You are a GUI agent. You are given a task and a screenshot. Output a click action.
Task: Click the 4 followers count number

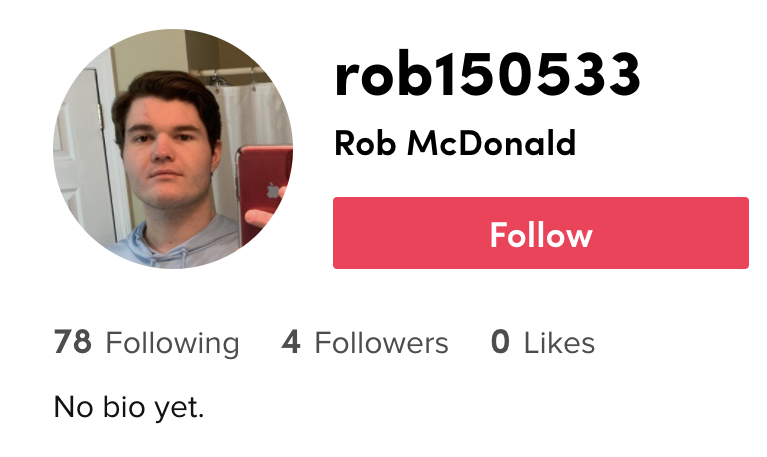pos(291,342)
